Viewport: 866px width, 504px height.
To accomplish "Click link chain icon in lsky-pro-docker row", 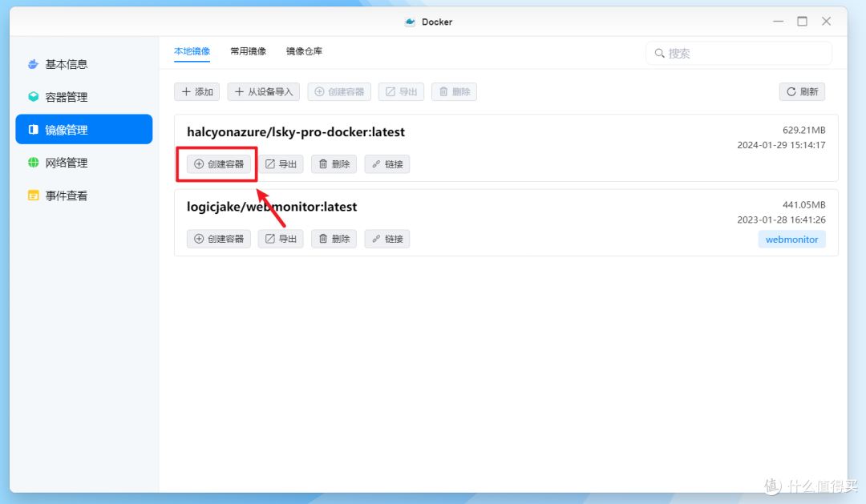I will click(x=376, y=164).
